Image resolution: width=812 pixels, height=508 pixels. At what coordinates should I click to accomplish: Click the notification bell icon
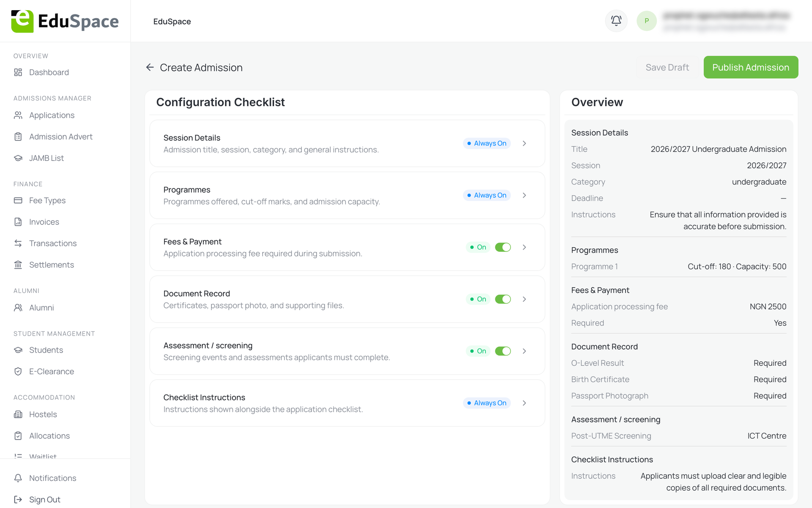[616, 21]
